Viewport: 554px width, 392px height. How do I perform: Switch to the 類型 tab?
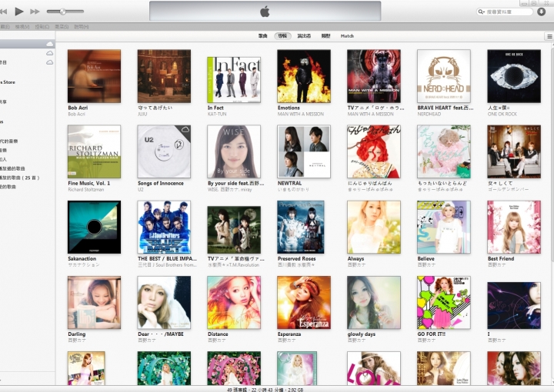[x=325, y=36]
